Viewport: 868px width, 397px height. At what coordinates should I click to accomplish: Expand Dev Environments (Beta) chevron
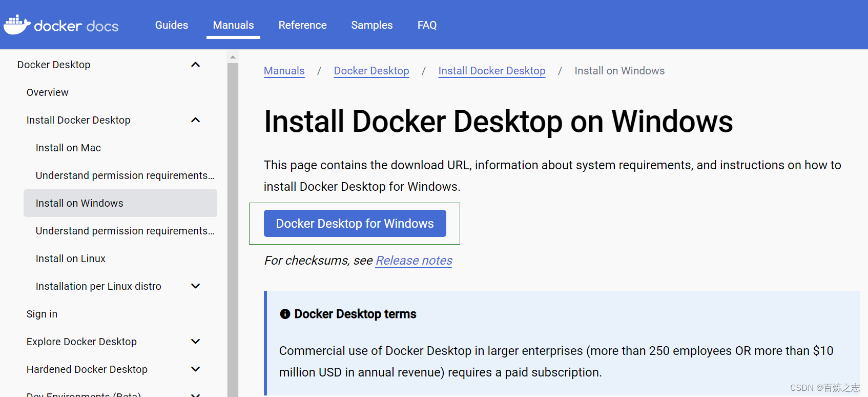click(x=195, y=394)
